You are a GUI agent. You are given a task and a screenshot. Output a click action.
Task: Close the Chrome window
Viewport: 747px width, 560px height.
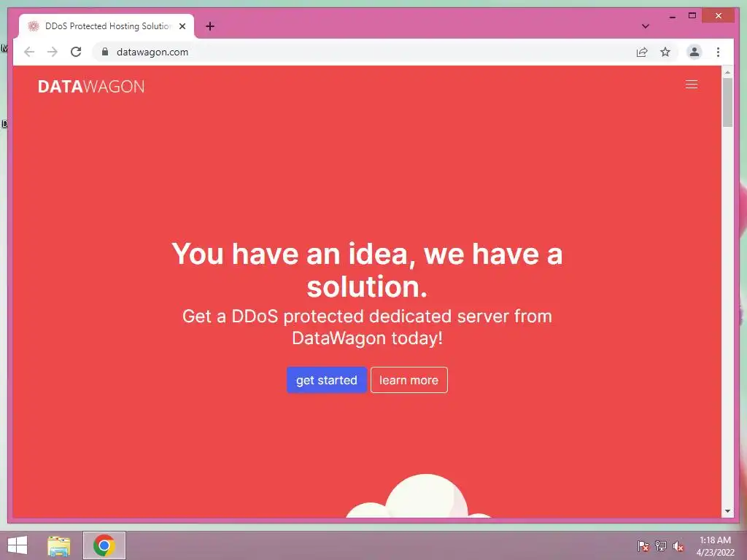[x=719, y=16]
